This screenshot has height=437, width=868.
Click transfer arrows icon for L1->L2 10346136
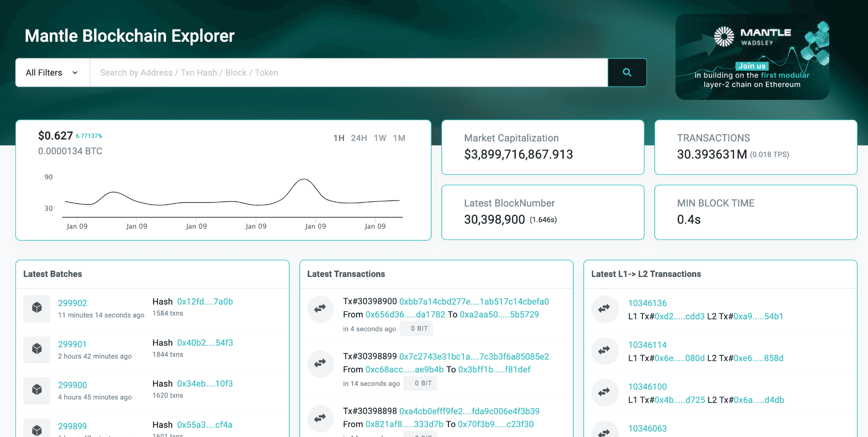click(x=604, y=309)
